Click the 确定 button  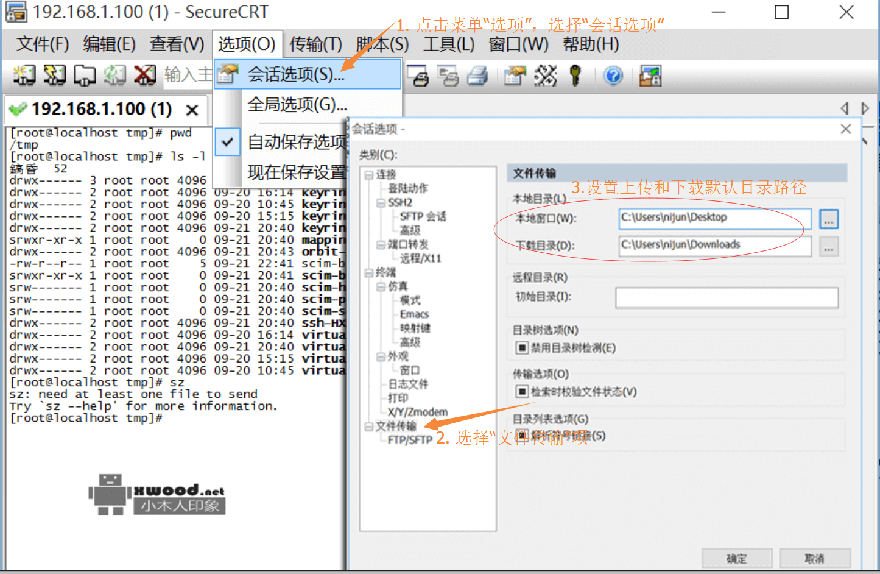[x=737, y=558]
